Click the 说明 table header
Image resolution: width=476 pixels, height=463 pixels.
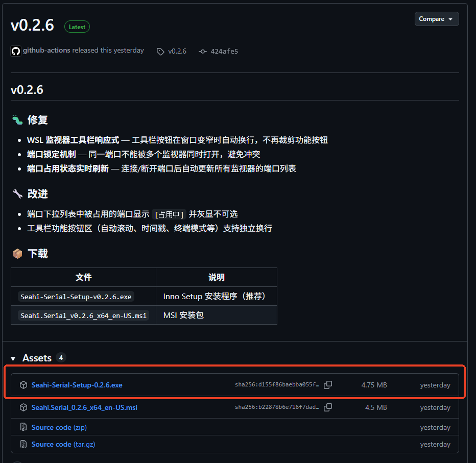point(217,277)
